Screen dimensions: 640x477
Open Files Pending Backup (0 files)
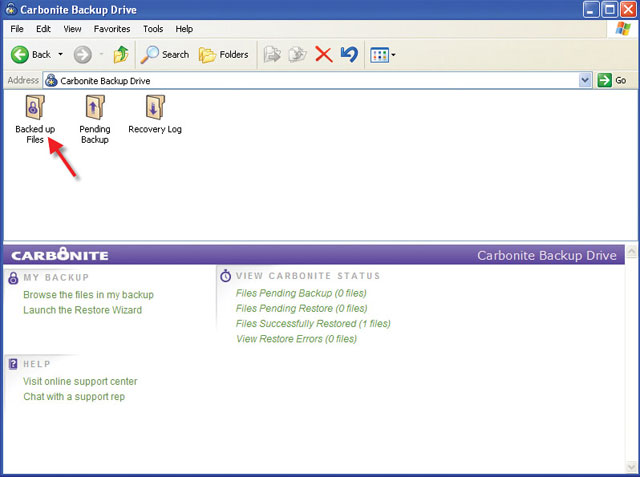301,293
